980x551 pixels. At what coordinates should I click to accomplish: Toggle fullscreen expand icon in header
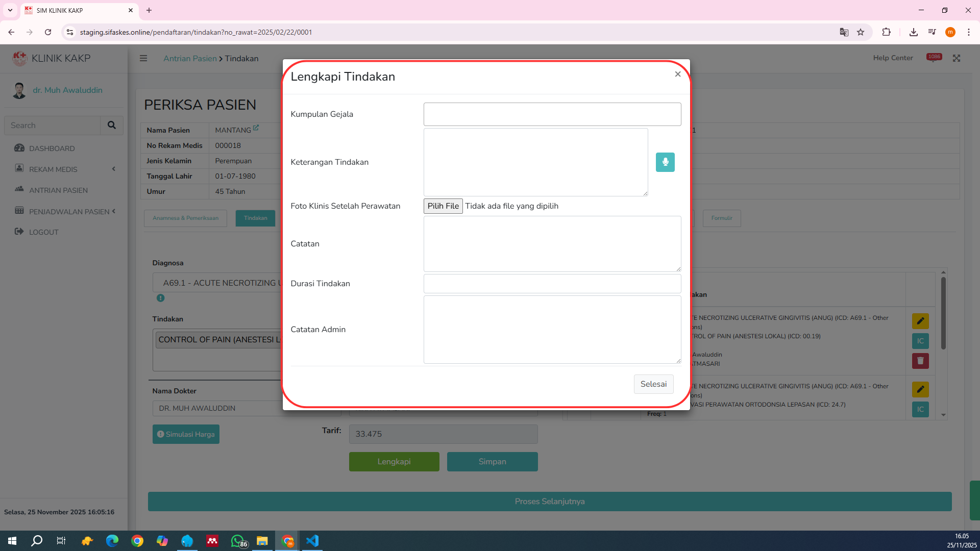pos(956,58)
